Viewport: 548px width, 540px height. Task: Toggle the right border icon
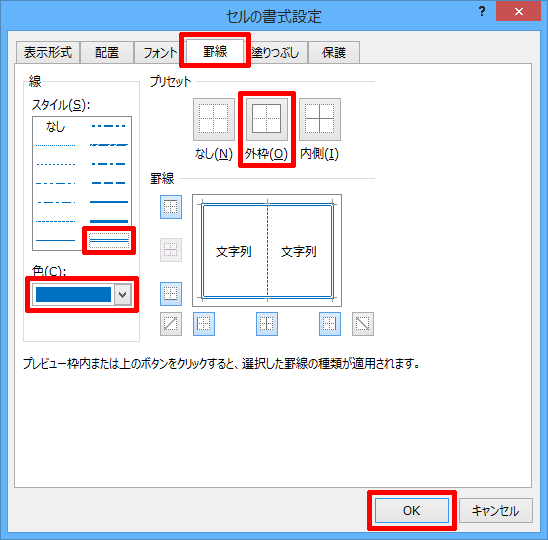coord(330,324)
